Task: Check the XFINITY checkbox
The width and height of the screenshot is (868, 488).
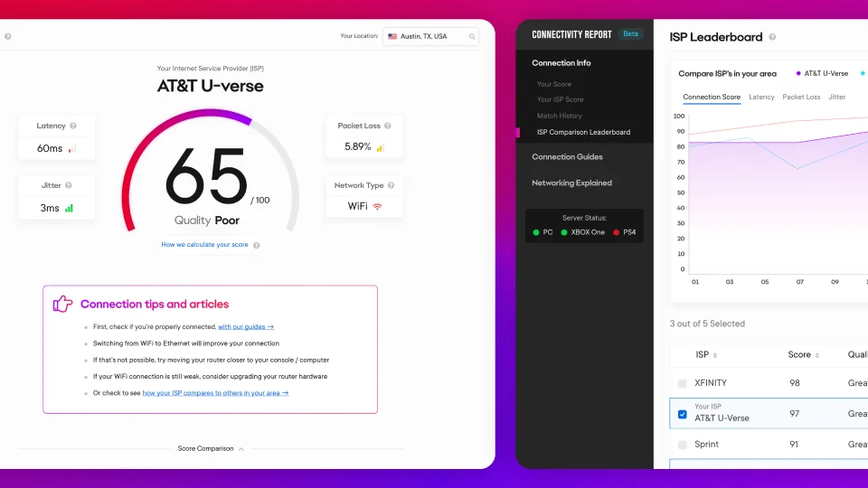Action: 683,383
